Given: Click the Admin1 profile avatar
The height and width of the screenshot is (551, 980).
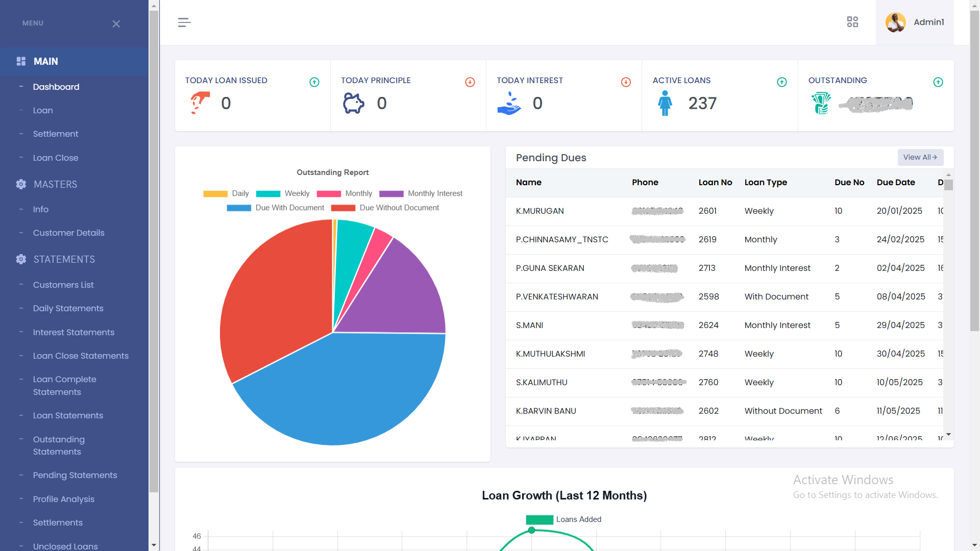Looking at the screenshot, I should click(x=896, y=22).
